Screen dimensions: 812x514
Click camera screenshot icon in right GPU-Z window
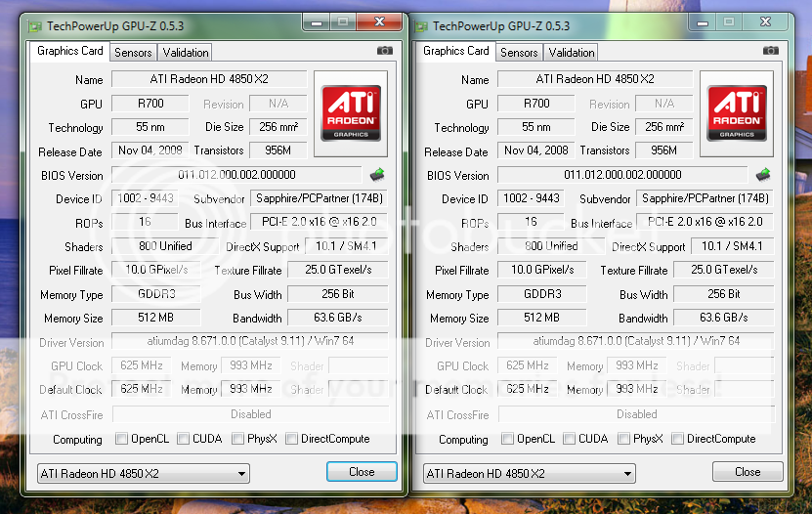click(771, 50)
